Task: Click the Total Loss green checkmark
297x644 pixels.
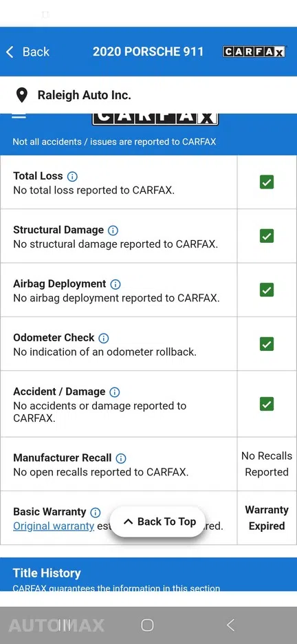Action: pyautogui.click(x=267, y=182)
